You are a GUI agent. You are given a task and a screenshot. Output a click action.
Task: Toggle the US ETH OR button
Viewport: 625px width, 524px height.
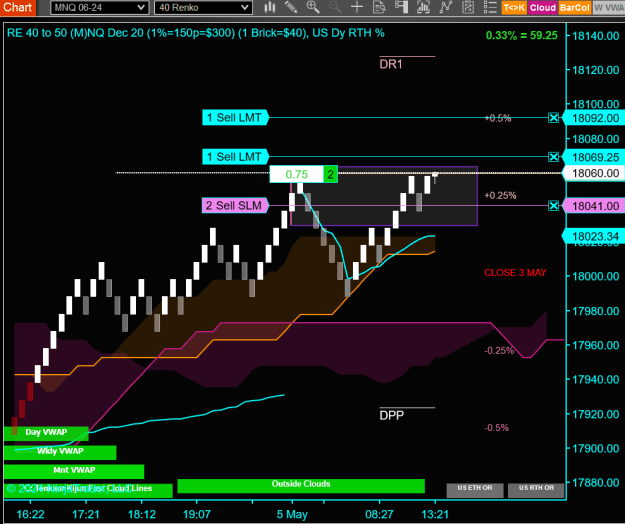(x=475, y=490)
